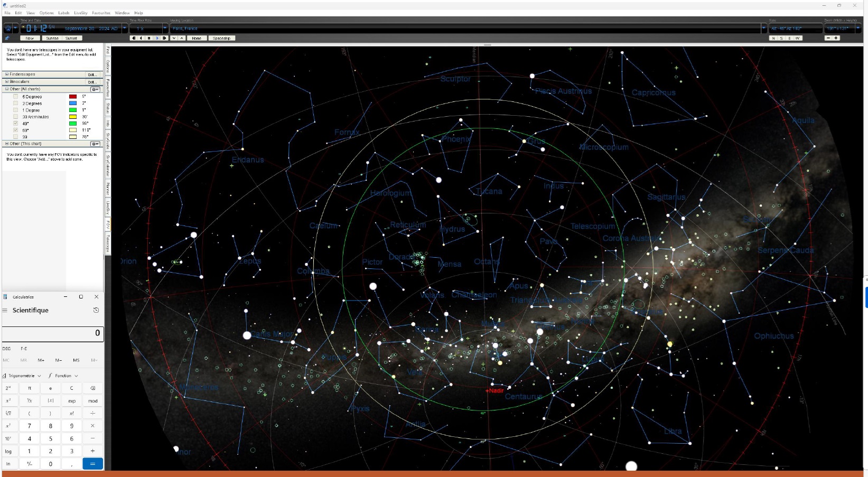
Task: Collapse the Other (This chart) section
Action: (x=7, y=144)
